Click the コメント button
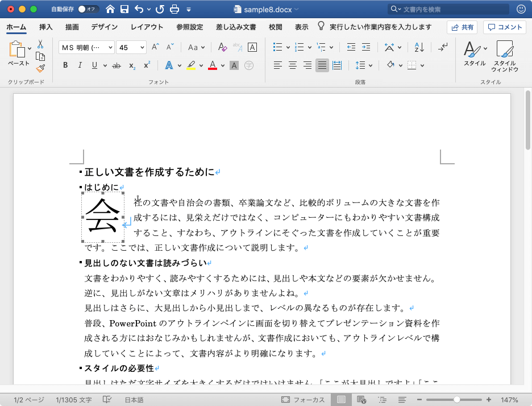Image resolution: width=532 pixels, height=406 pixels. pyautogui.click(x=505, y=27)
